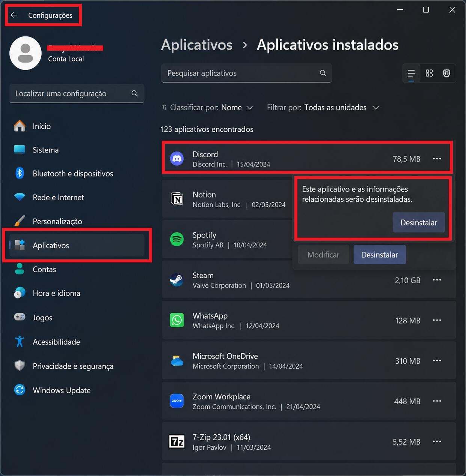Click the Aplicativos breadcrumb link
466x476 pixels.
click(197, 45)
